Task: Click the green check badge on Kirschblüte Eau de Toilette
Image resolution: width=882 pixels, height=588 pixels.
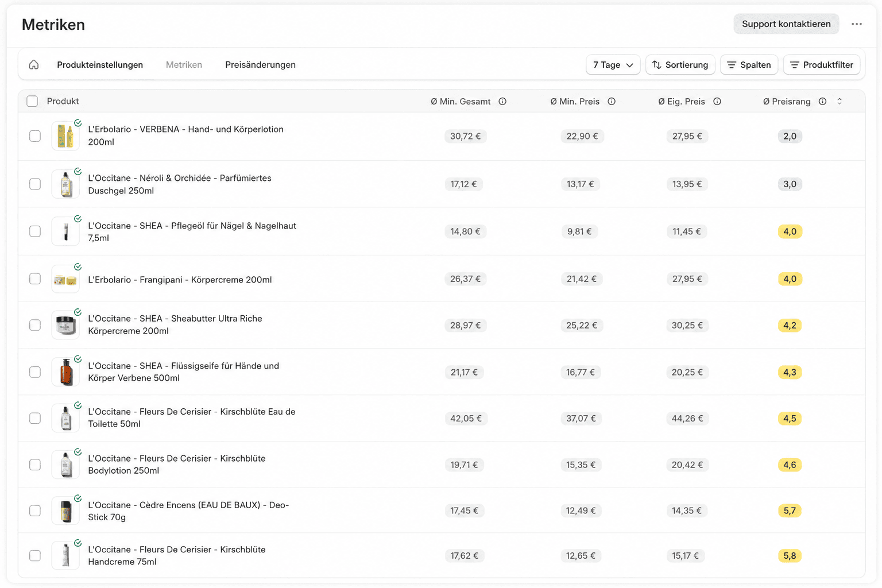Action: 78,405
